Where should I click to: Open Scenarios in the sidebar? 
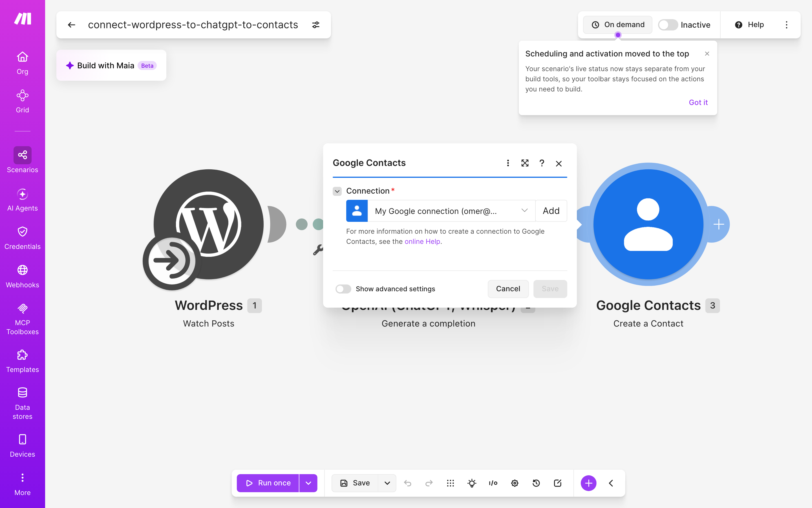(x=23, y=160)
